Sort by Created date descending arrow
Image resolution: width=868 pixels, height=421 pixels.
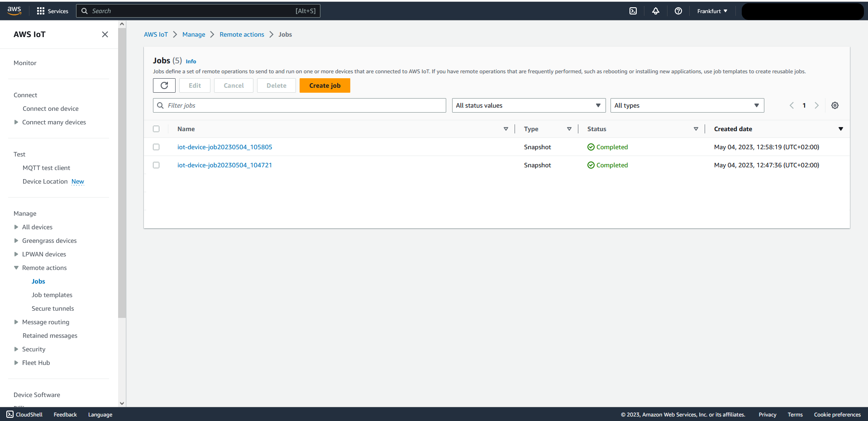841,129
